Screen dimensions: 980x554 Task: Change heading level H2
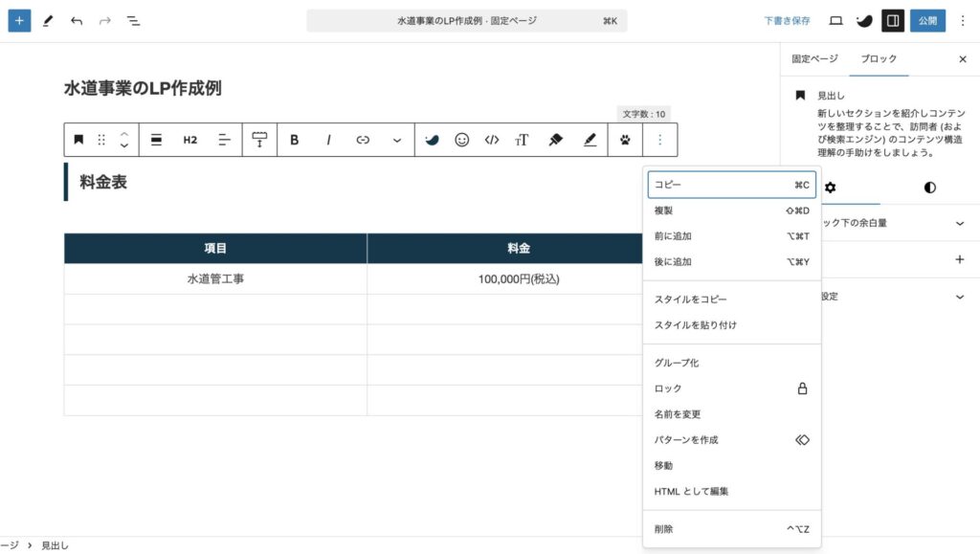tap(190, 140)
